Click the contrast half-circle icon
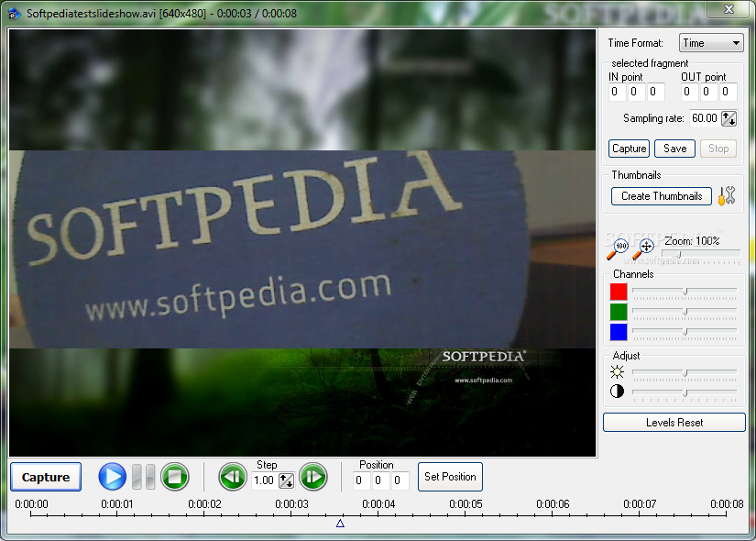This screenshot has width=756, height=541. (617, 391)
